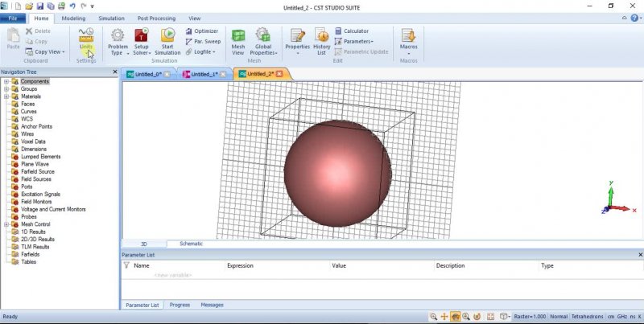Open the Optimizer
Screen dimensions: 644x324
202,31
